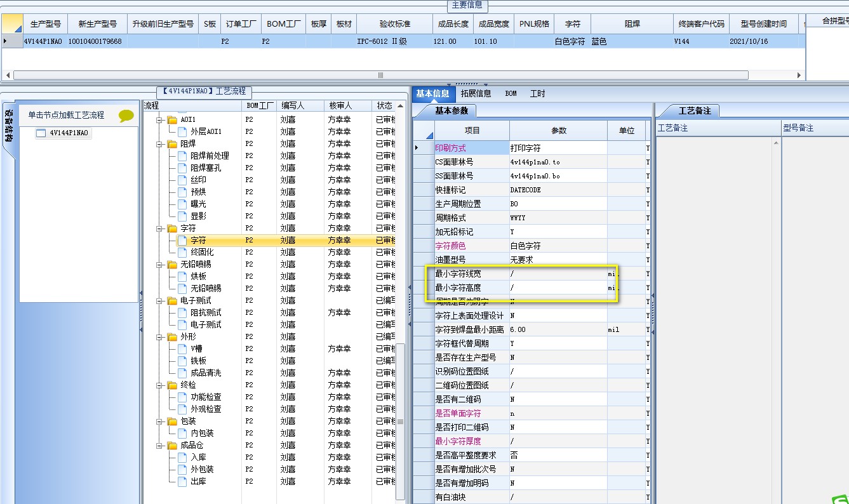
Task: Select the 外观检查 process node
Action: [206, 409]
